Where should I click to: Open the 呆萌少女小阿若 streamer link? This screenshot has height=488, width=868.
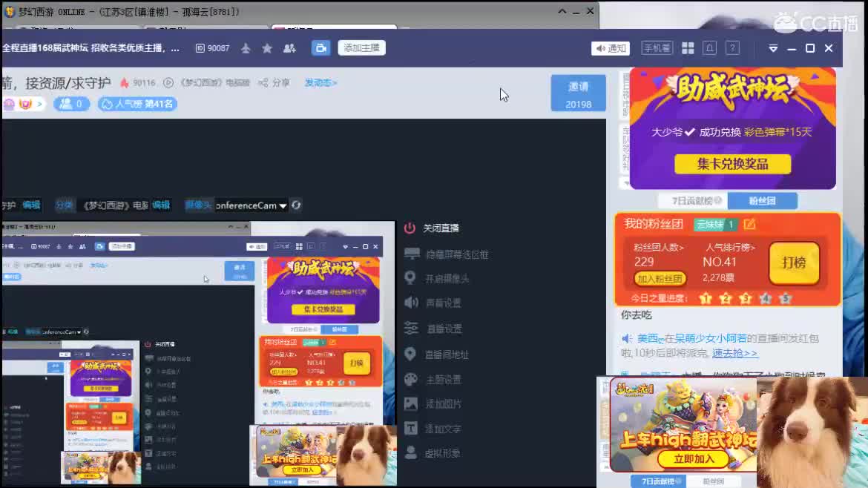(x=710, y=338)
